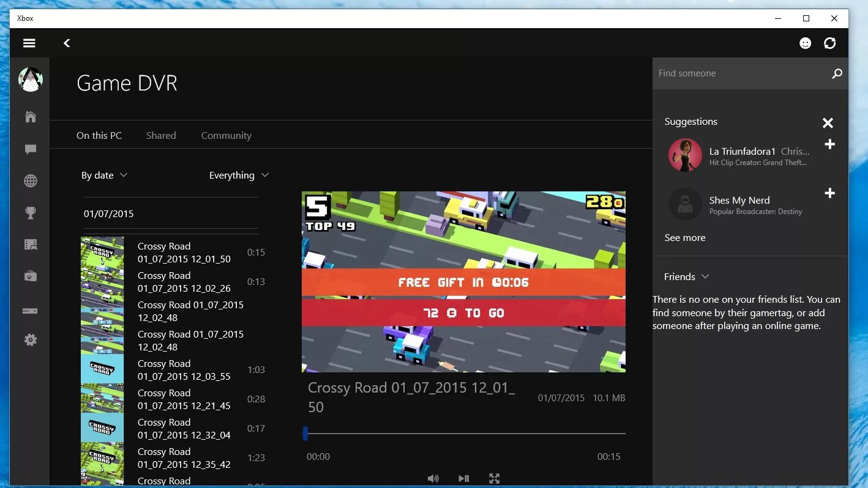The width and height of the screenshot is (868, 488).
Task: Click thumbnail of 12_01_50 clip
Action: click(102, 251)
